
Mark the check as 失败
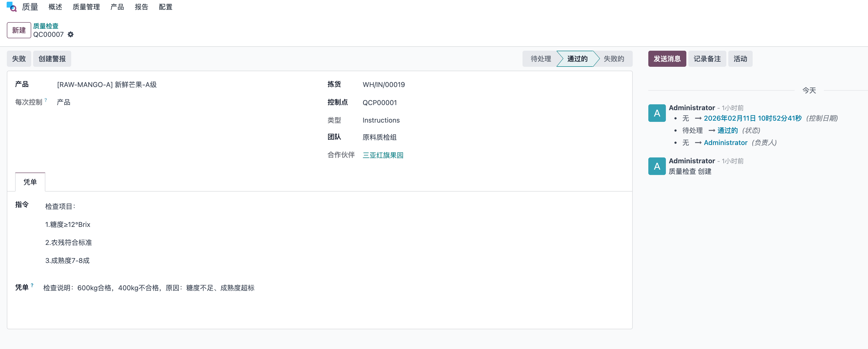coord(19,59)
